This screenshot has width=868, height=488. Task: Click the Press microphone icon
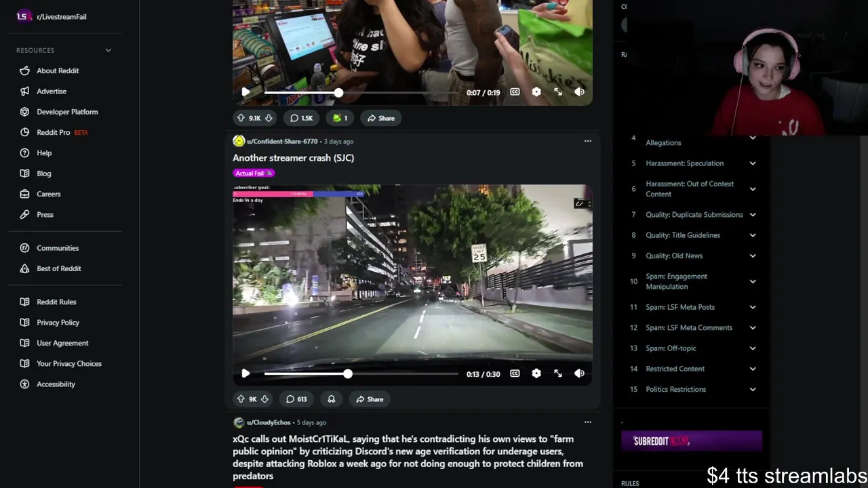pos(25,214)
